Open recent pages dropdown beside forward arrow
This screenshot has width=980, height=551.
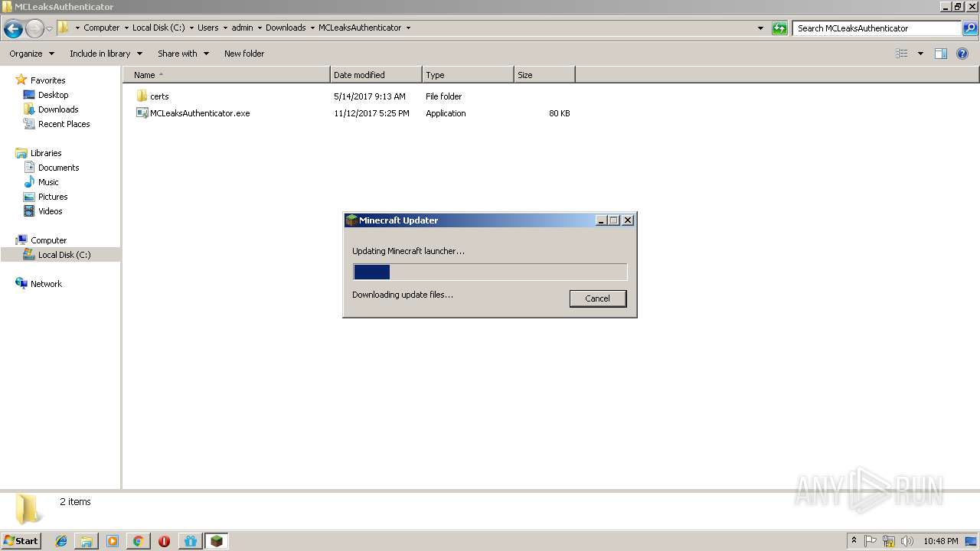tap(49, 29)
